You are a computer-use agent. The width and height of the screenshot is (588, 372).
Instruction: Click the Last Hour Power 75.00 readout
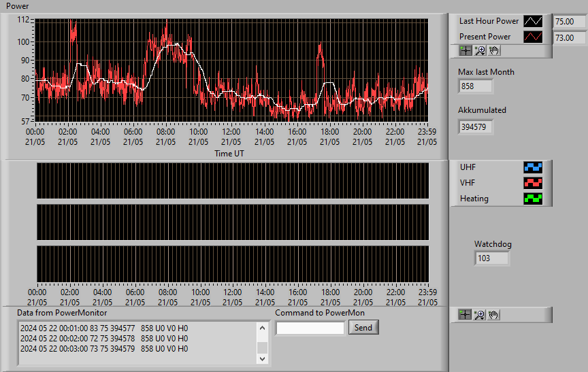pyautogui.click(x=569, y=21)
